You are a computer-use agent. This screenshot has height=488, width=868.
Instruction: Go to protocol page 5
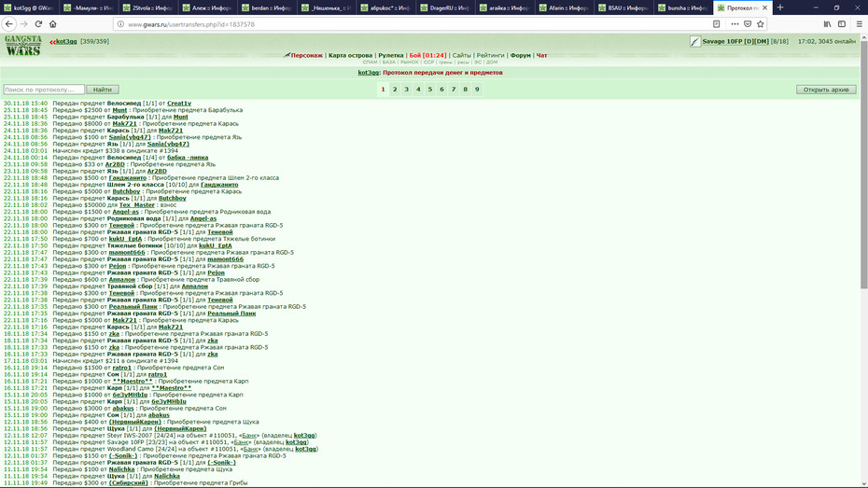pos(430,89)
